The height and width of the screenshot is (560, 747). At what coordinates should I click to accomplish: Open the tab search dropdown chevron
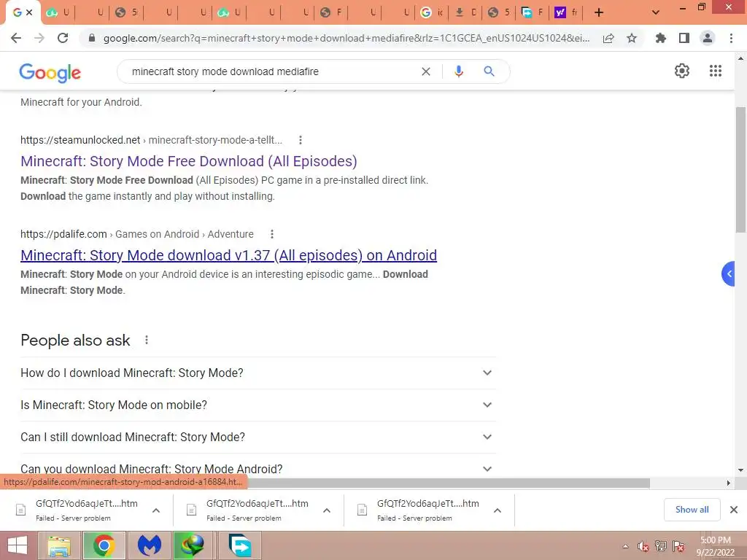656,12
